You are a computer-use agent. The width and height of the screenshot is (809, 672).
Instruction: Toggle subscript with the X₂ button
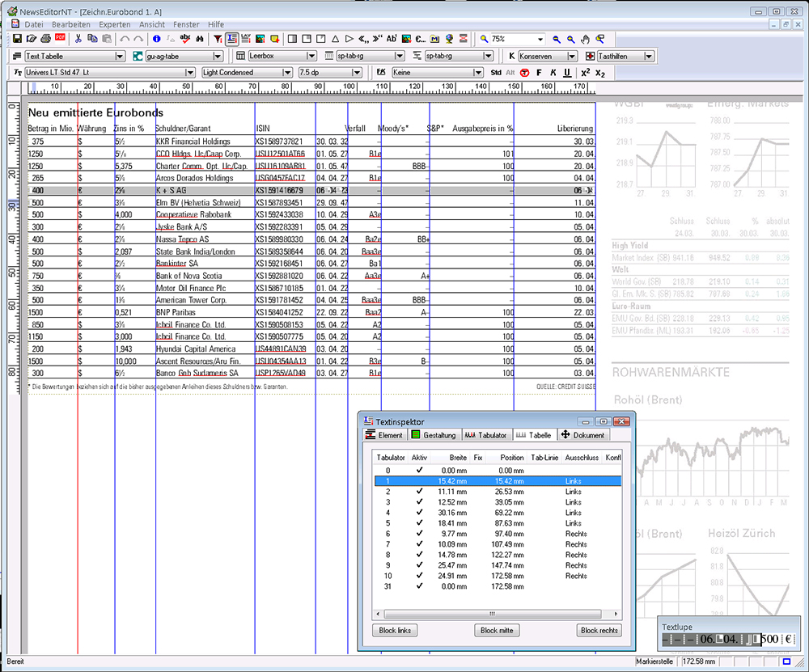599,73
